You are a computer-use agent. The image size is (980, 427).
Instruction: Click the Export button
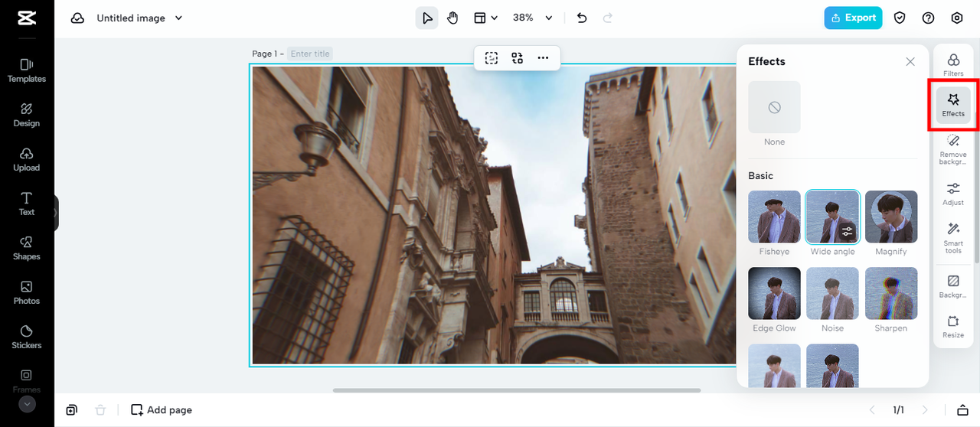click(853, 18)
